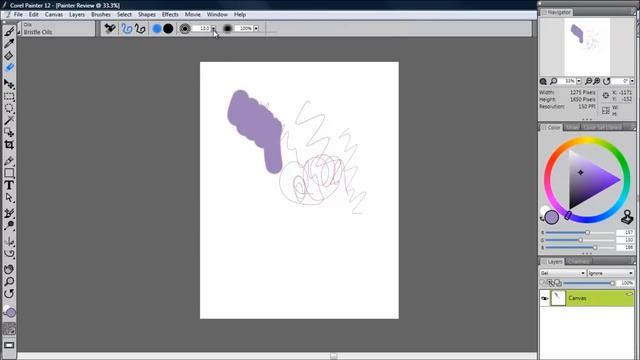Image resolution: width=640 pixels, height=360 pixels.
Task: Open the Ignore composite depth dropdown
Action: coord(611,273)
